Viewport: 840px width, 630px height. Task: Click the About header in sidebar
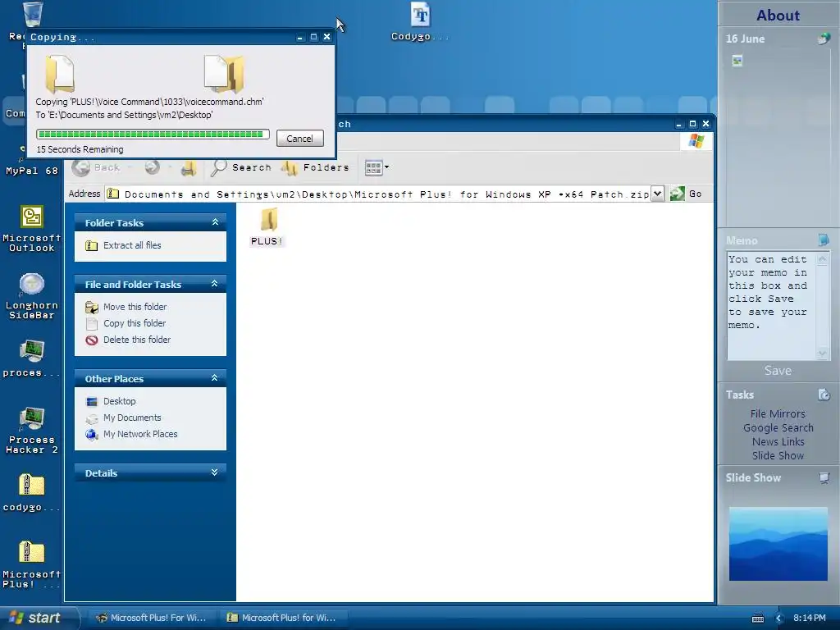pos(778,15)
